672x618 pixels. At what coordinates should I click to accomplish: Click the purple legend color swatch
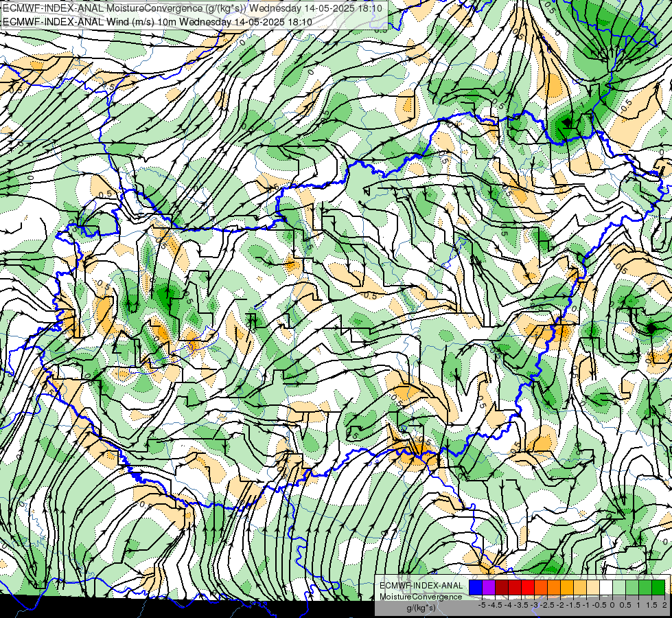(x=489, y=588)
